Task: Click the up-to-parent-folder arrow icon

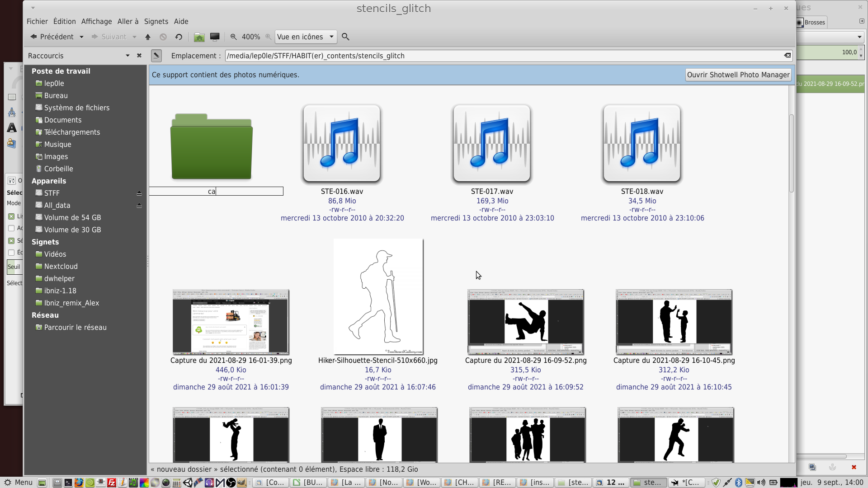Action: pyautogui.click(x=148, y=37)
